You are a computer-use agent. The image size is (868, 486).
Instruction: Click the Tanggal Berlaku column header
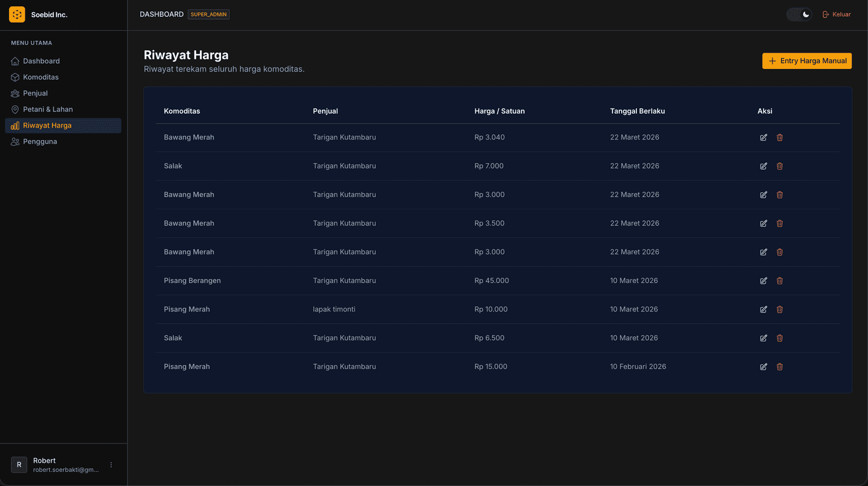coord(637,111)
